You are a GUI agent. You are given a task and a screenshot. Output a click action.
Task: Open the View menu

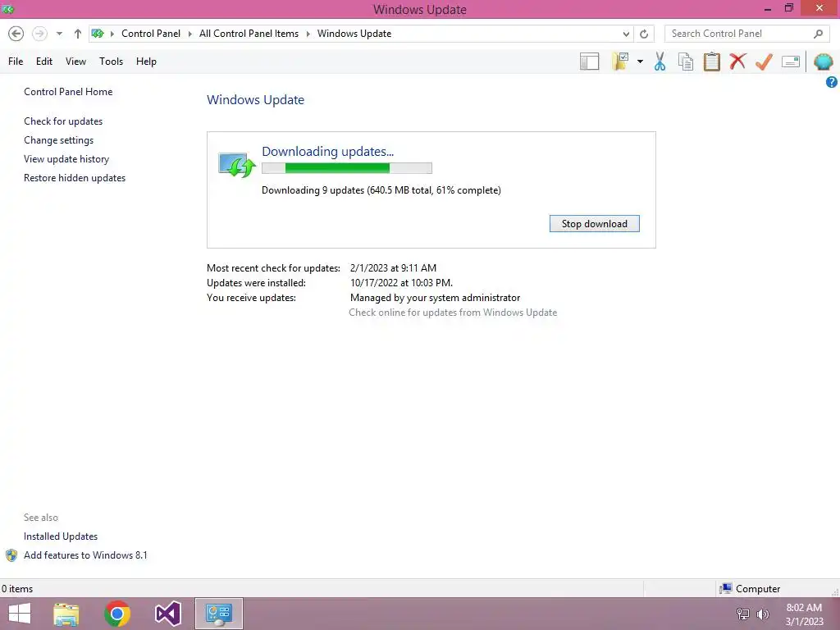75,61
